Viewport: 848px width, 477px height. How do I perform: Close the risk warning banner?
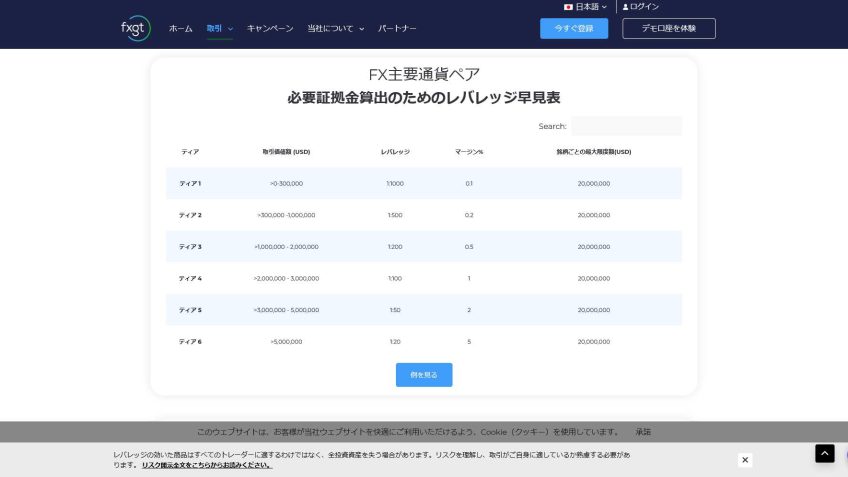tap(745, 460)
